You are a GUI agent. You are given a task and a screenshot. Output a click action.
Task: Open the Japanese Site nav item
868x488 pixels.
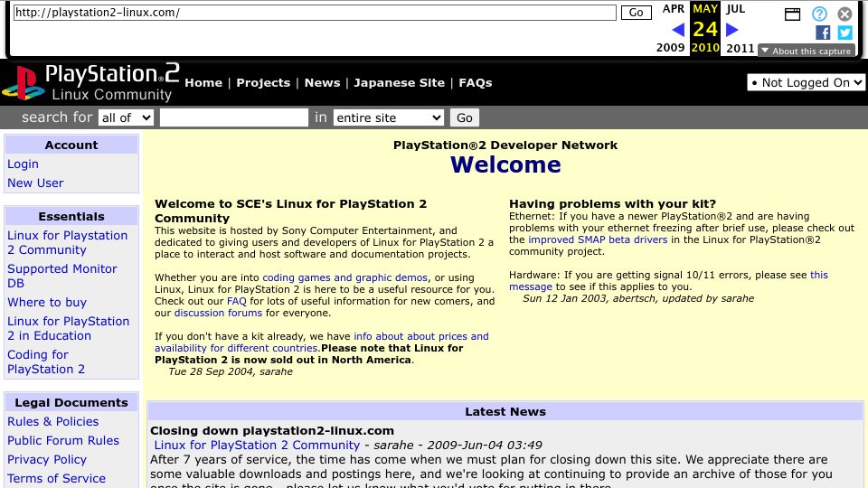(x=399, y=82)
